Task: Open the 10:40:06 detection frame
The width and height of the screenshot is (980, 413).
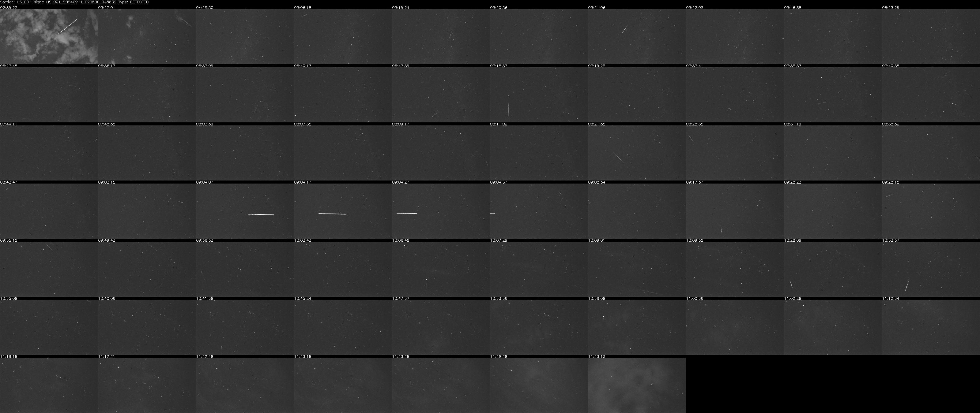Action: pyautogui.click(x=147, y=327)
